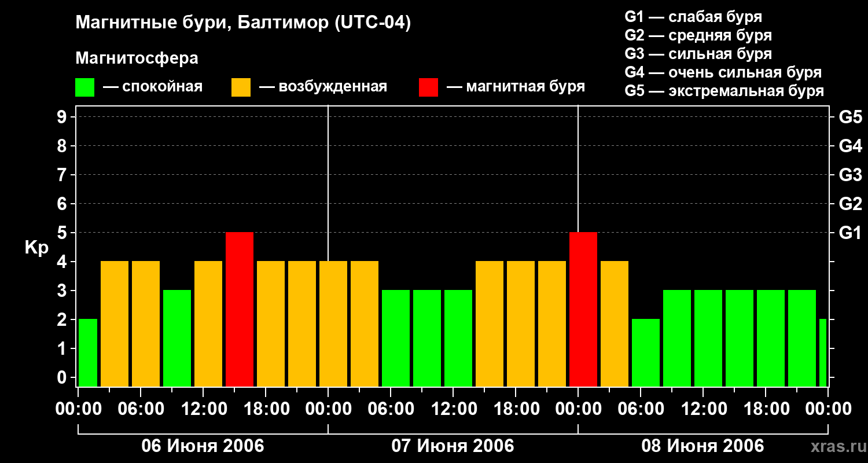Click the "08 Июня 2006" date label
This screenshot has height=463, width=868.
point(703,446)
